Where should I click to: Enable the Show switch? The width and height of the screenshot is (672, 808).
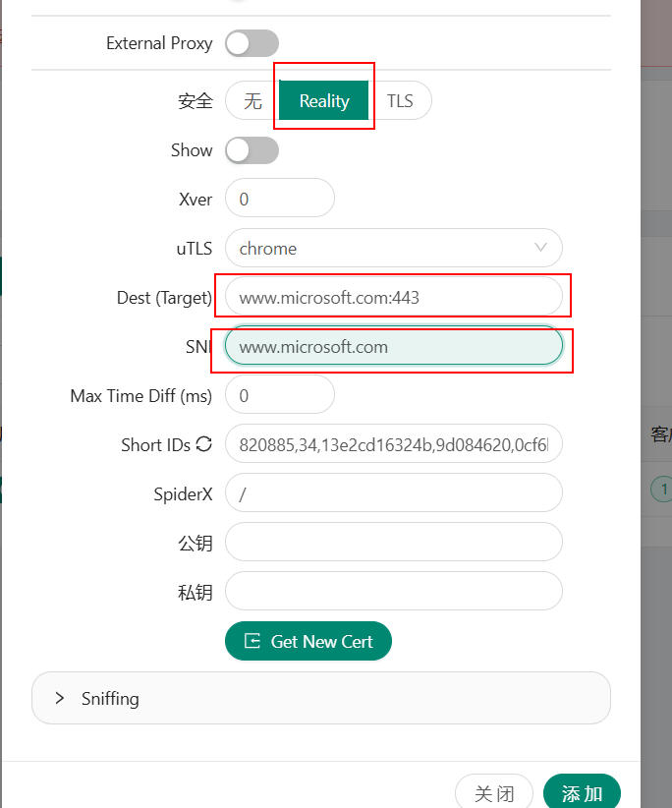pyautogui.click(x=252, y=150)
